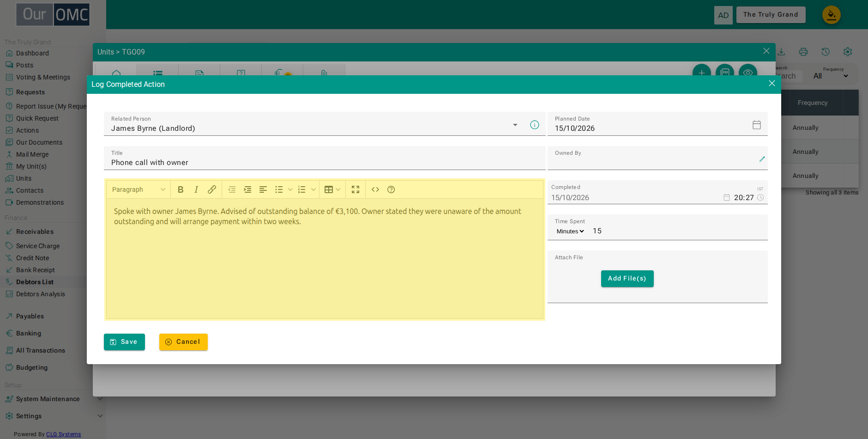
Task: Click inside the notes text area
Action: coord(325,259)
